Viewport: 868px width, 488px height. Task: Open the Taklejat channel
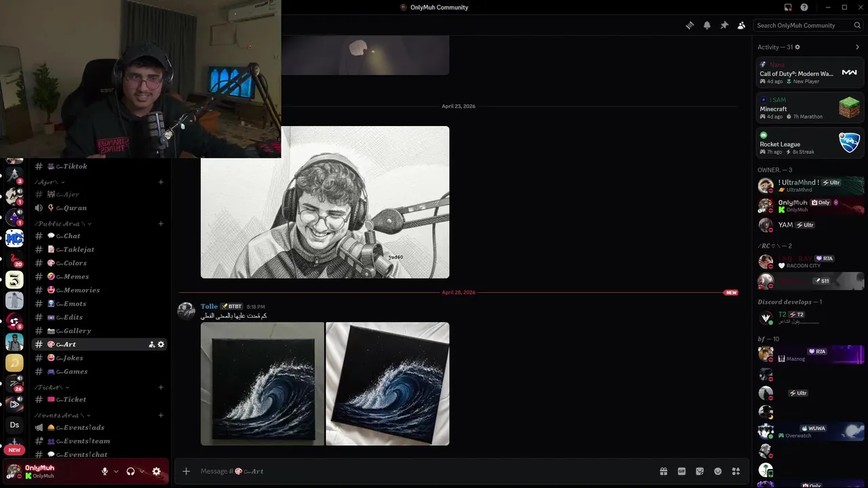pyautogui.click(x=100, y=249)
